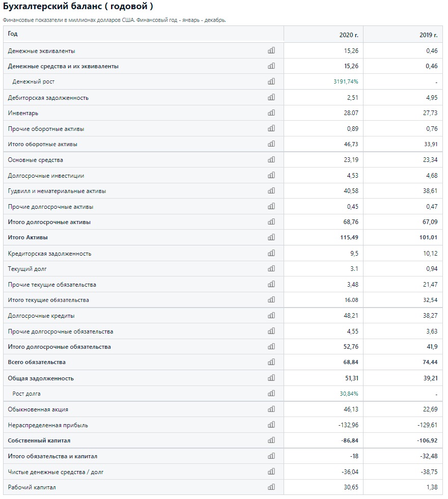Screen dimensions: 448x499
Task: Click the Финансовые показатели subtitle text
Action: pos(114,20)
